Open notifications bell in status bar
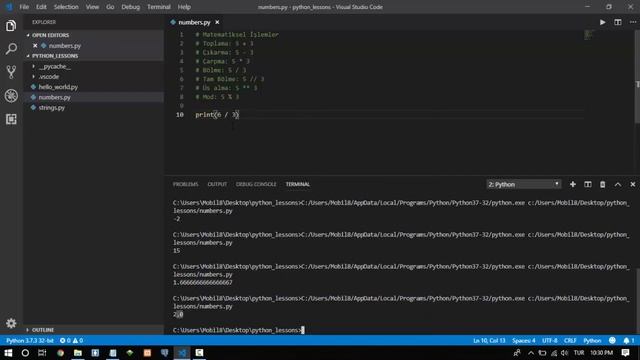The image size is (640, 360). click(629, 340)
